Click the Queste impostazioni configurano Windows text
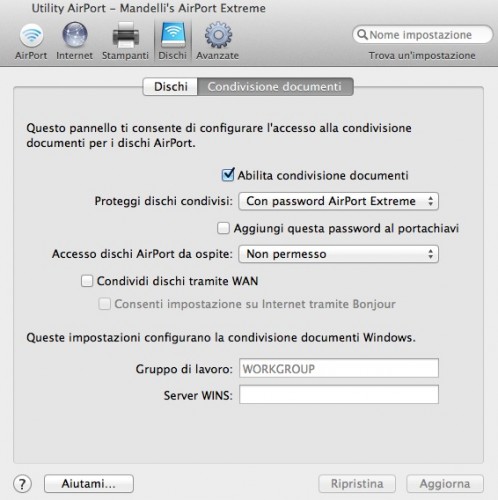This screenshot has height=500, width=498. [221, 338]
